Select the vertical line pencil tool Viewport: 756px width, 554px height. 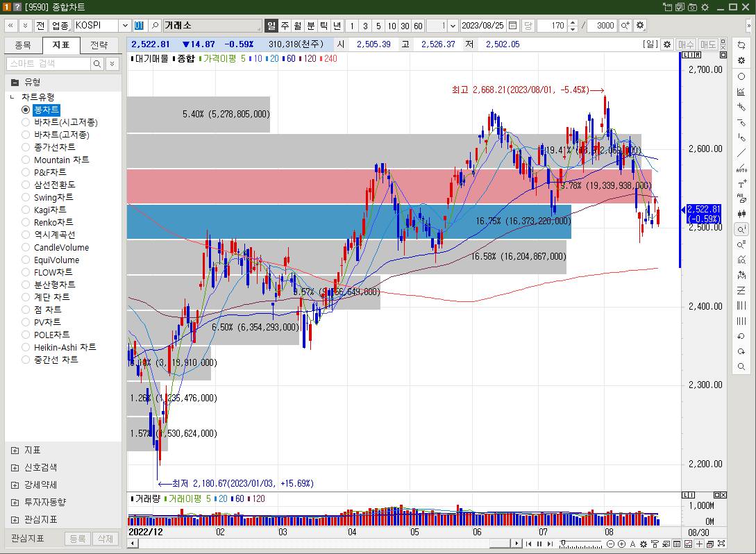click(741, 138)
